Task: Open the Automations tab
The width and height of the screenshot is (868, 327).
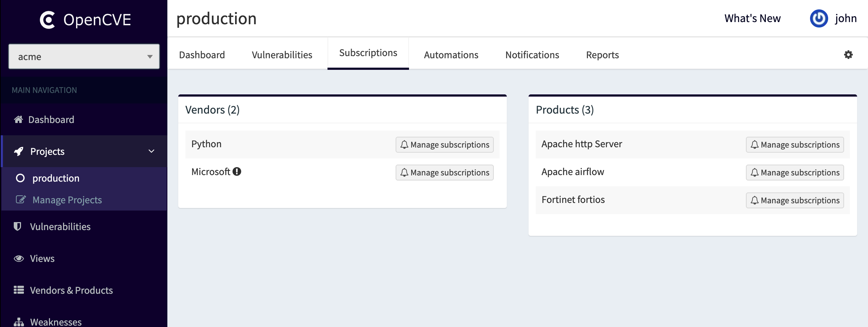Action: [x=451, y=55]
